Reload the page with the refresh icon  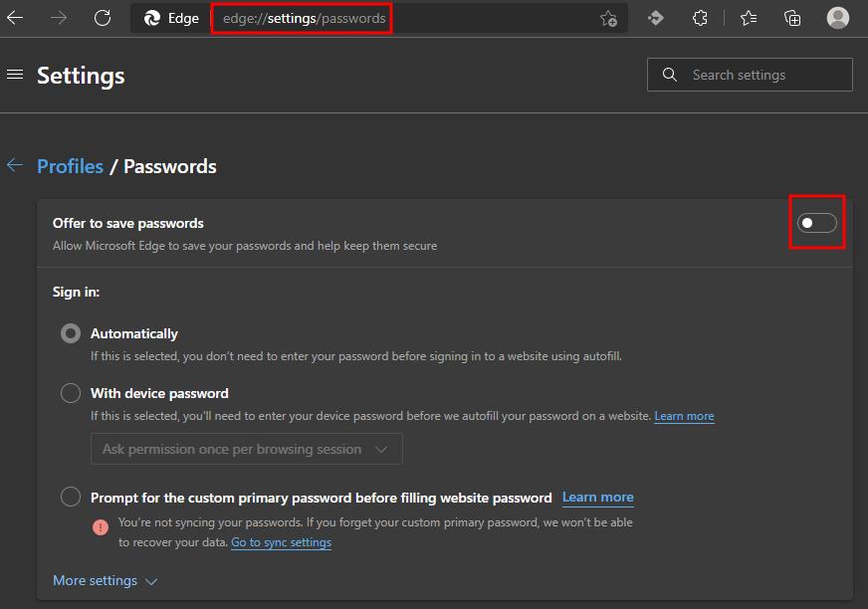tap(103, 18)
